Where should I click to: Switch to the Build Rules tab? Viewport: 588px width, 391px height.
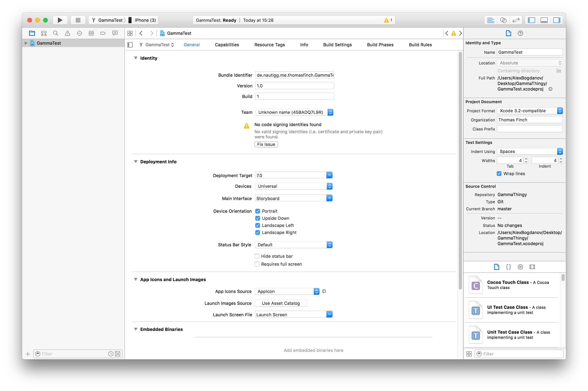click(x=420, y=45)
